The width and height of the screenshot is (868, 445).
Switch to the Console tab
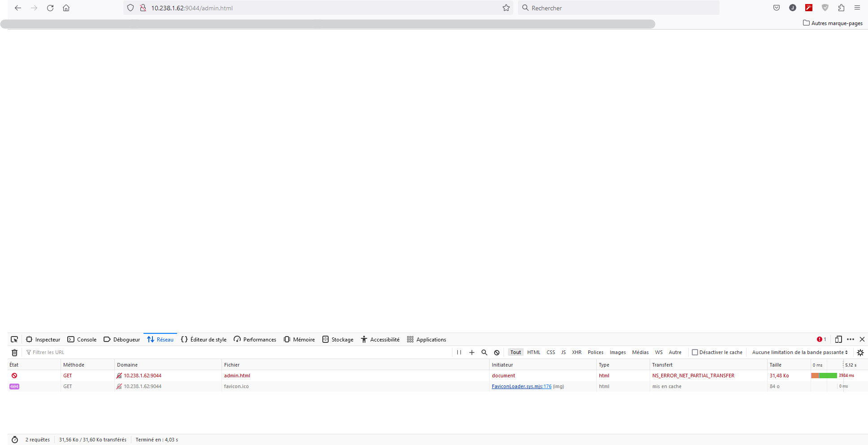(x=82, y=339)
